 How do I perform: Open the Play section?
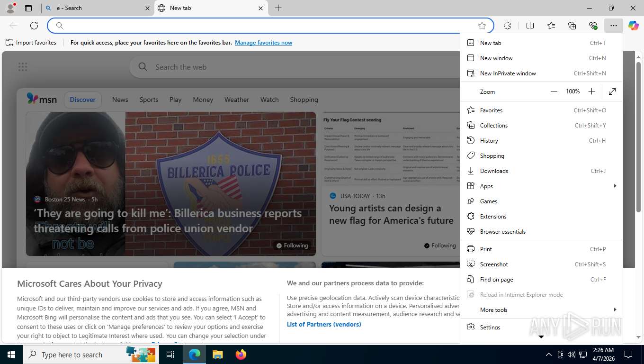[x=175, y=100]
